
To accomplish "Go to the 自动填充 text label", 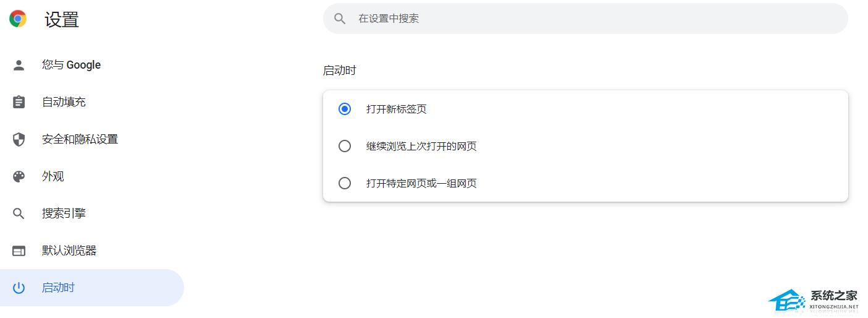I will tap(64, 102).
